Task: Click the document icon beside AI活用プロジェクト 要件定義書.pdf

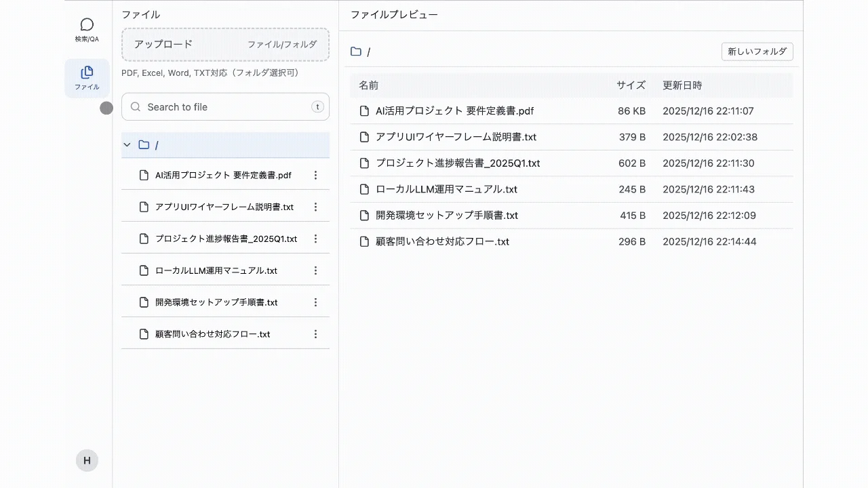Action: click(364, 110)
